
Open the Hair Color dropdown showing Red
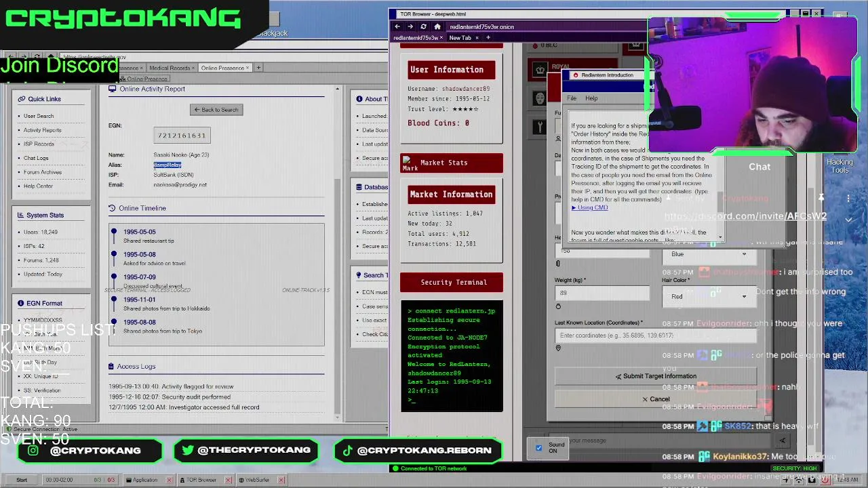click(x=709, y=296)
